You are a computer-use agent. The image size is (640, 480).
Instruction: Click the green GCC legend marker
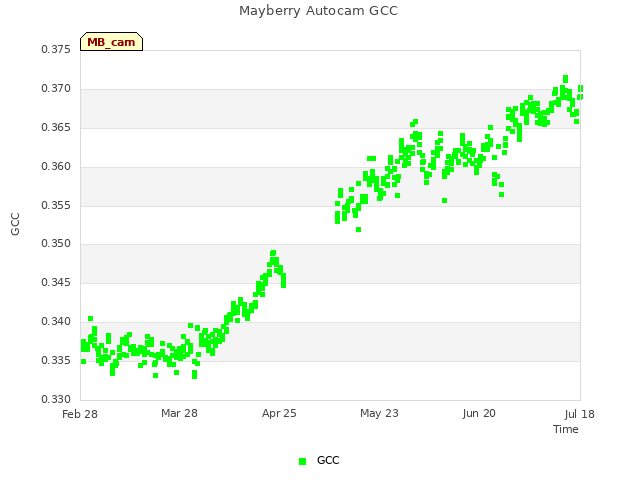pos(302,461)
